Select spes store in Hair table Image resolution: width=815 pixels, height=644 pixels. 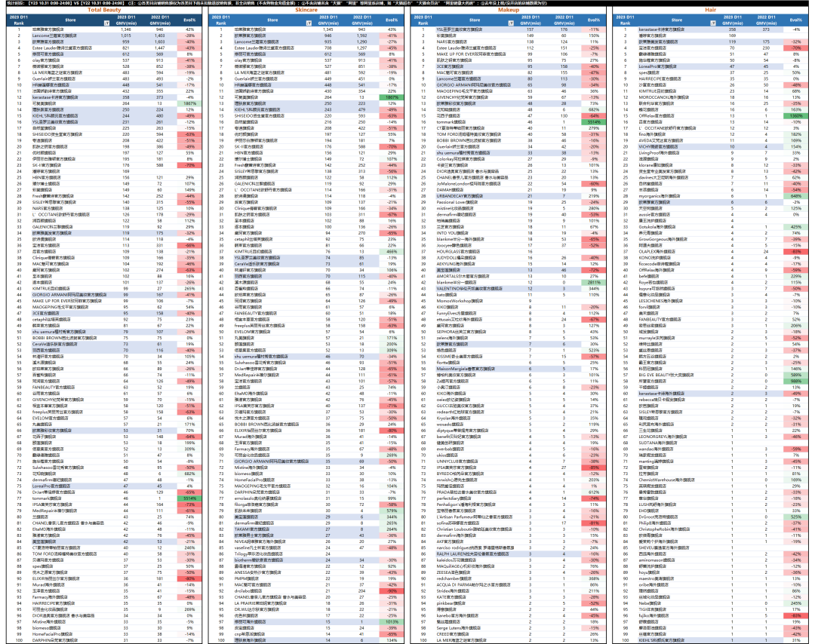649,72
